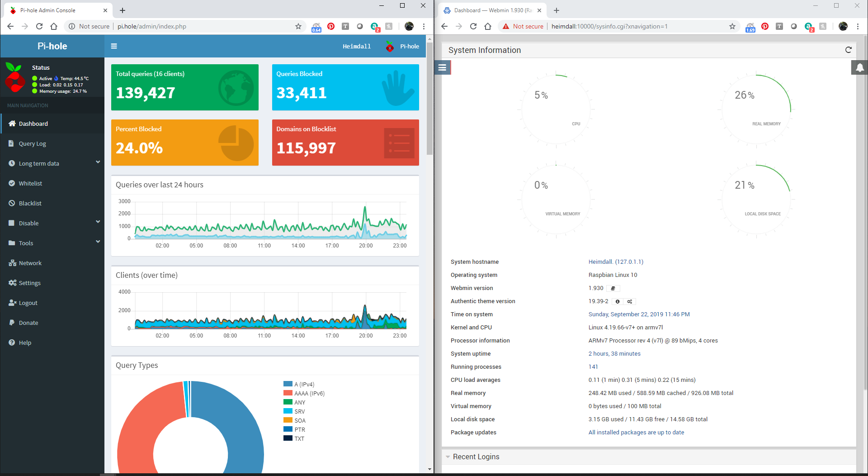Toggle the TXT legend entry
868x476 pixels.
point(294,438)
